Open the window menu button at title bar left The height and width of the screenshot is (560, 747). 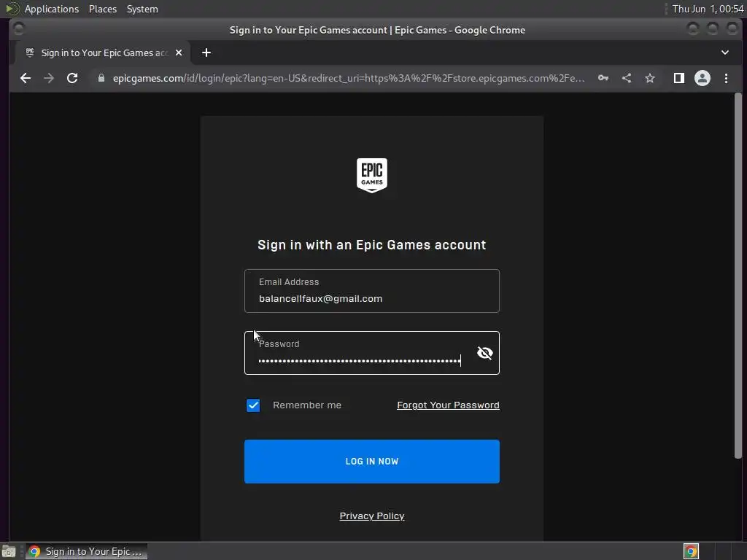(18, 29)
